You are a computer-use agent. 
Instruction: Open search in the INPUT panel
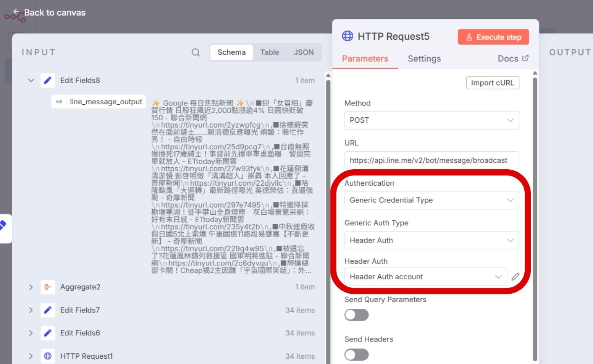click(x=195, y=52)
